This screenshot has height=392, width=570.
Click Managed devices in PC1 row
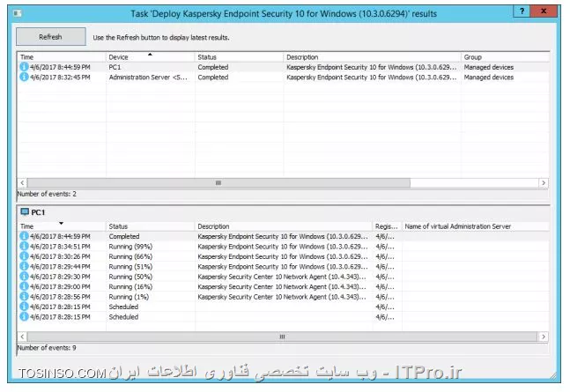tap(489, 67)
